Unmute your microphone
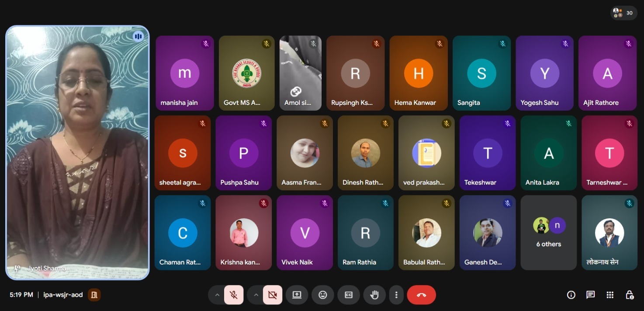 point(234,295)
